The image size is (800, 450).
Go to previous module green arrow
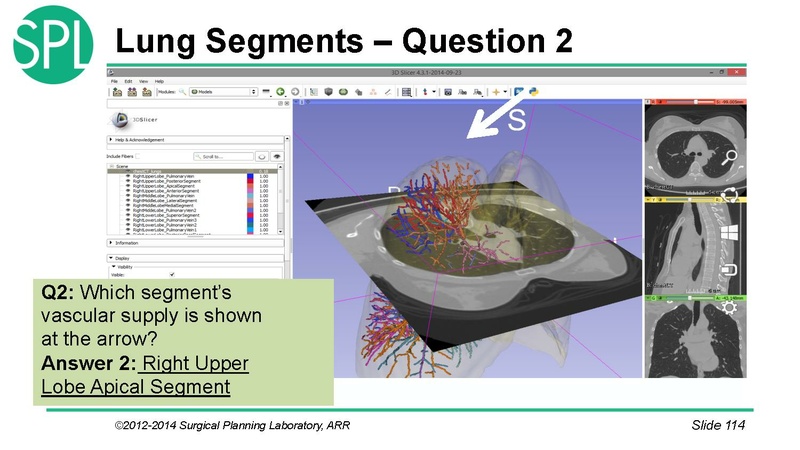pyautogui.click(x=280, y=92)
